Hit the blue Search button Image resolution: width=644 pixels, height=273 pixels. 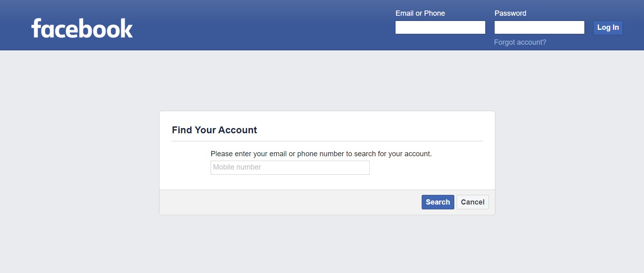[438, 202]
